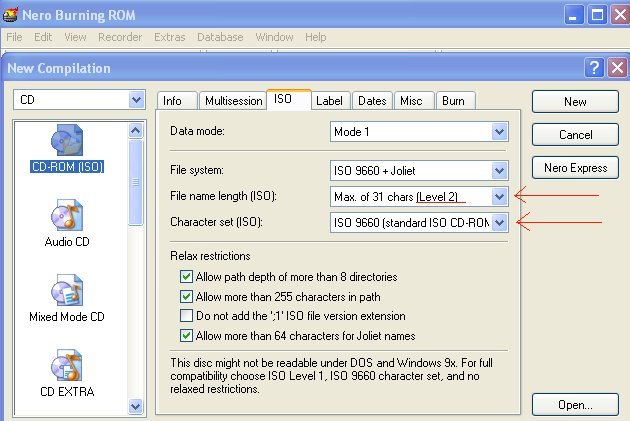Open the File menu
Viewport: 630px width, 421px height.
point(14,37)
